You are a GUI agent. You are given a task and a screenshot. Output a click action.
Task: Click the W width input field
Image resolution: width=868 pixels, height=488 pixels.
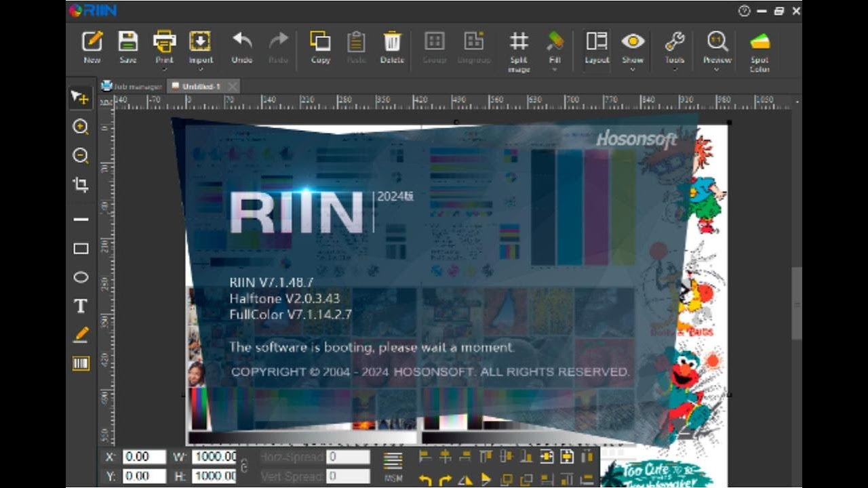point(214,457)
